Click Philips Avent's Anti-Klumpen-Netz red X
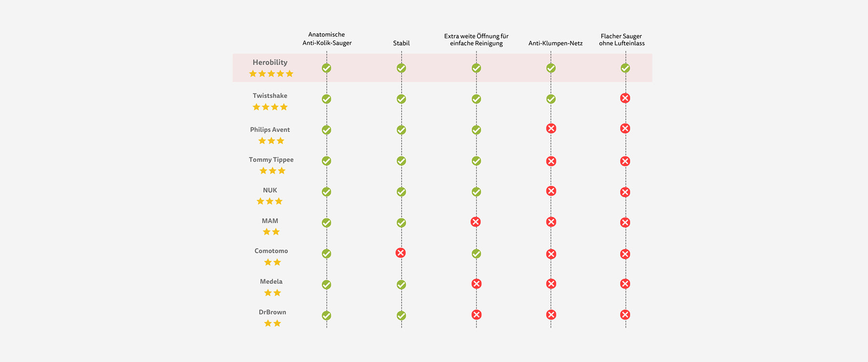 click(x=551, y=128)
